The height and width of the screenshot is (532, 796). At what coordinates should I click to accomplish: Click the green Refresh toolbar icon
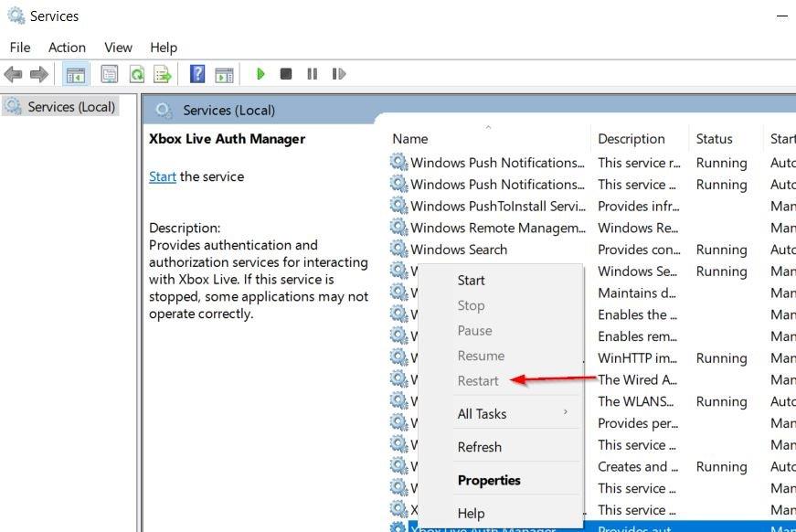pyautogui.click(x=136, y=74)
